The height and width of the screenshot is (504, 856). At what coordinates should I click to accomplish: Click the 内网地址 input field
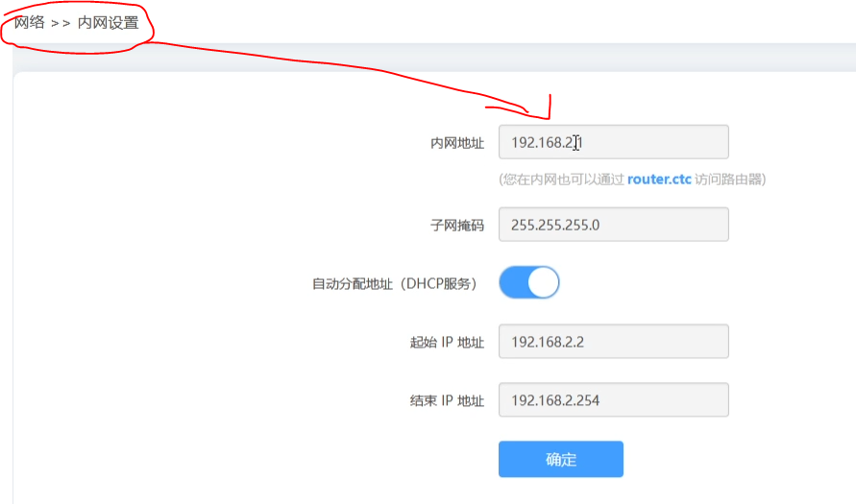click(614, 142)
